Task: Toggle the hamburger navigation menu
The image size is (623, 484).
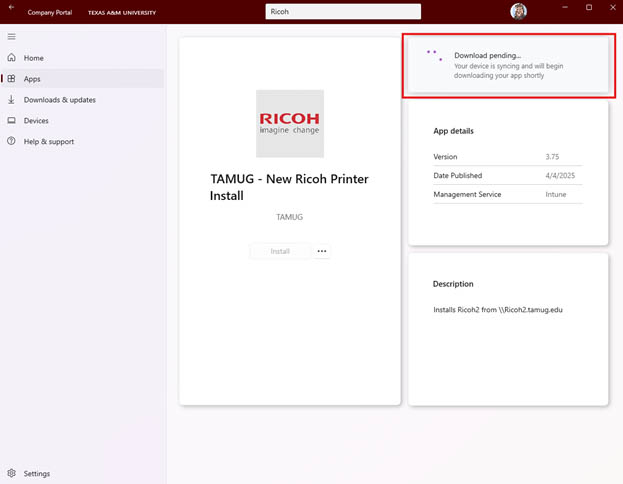Action: pos(12,37)
